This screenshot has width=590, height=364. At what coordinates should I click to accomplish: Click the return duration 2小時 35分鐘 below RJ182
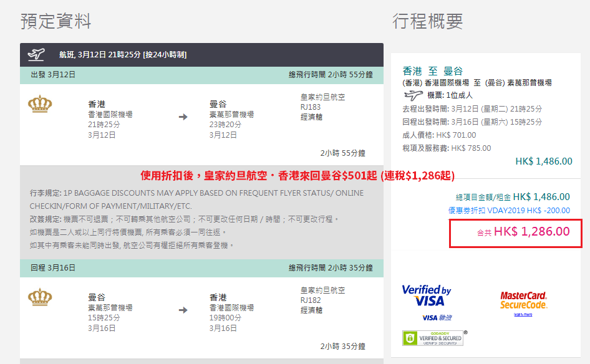(x=343, y=347)
